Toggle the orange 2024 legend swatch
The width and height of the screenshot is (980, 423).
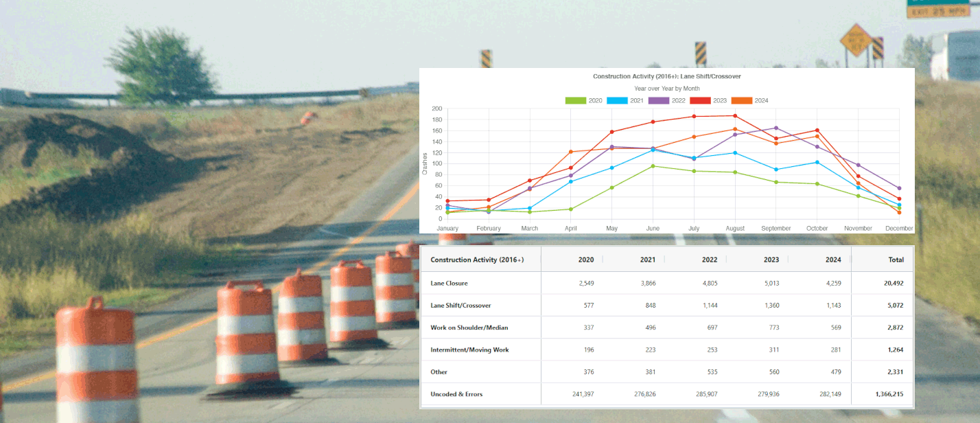click(x=741, y=101)
